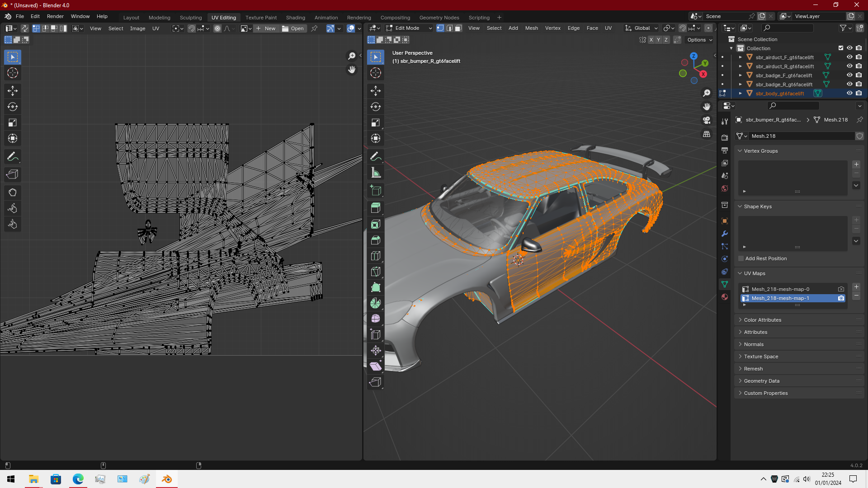The height and width of the screenshot is (488, 868).
Task: Open the Global transform orientation dropdown
Action: point(642,28)
